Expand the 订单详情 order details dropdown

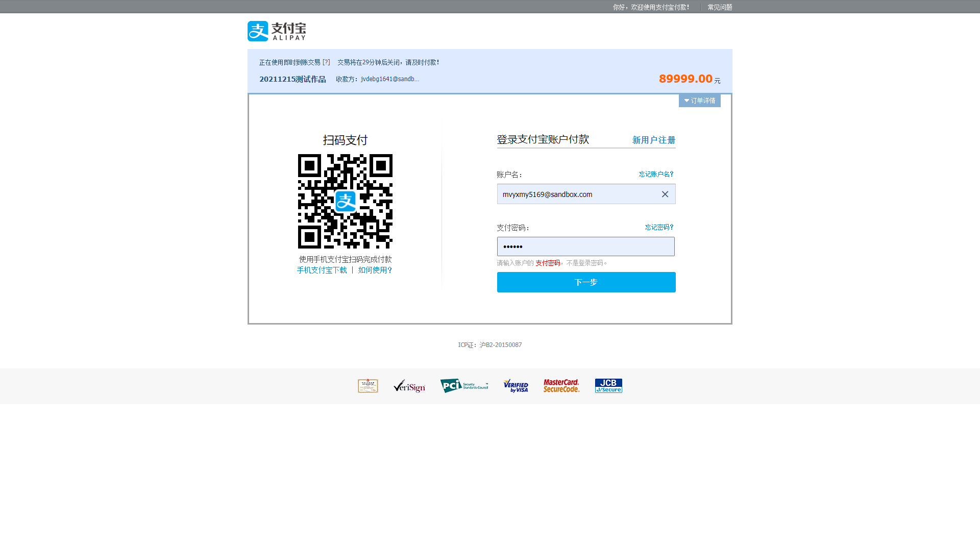coord(699,101)
